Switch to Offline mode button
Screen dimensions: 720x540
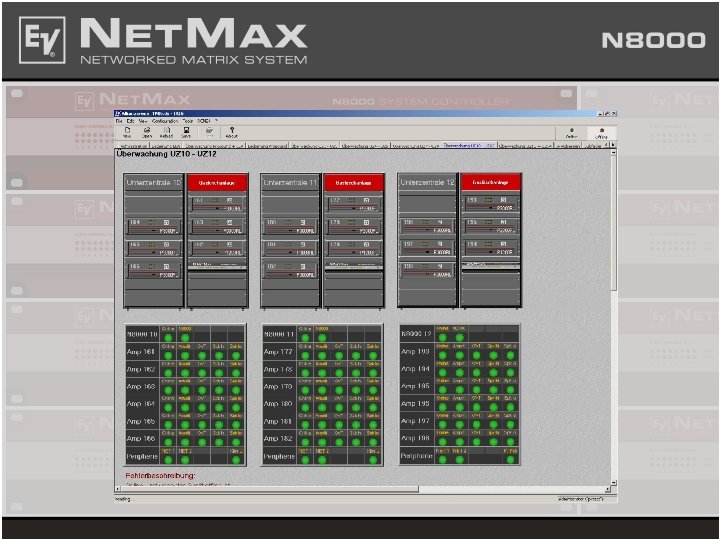pyautogui.click(x=601, y=133)
